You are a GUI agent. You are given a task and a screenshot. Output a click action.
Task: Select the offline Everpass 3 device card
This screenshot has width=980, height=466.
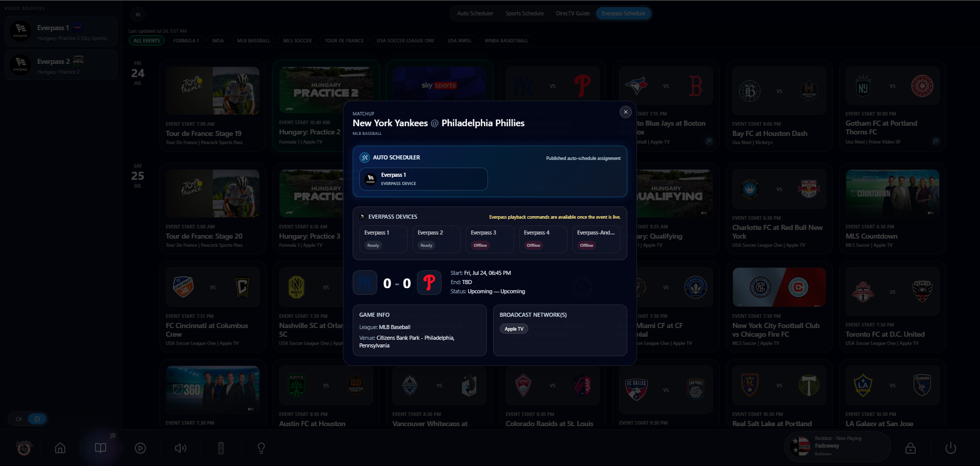tap(489, 239)
